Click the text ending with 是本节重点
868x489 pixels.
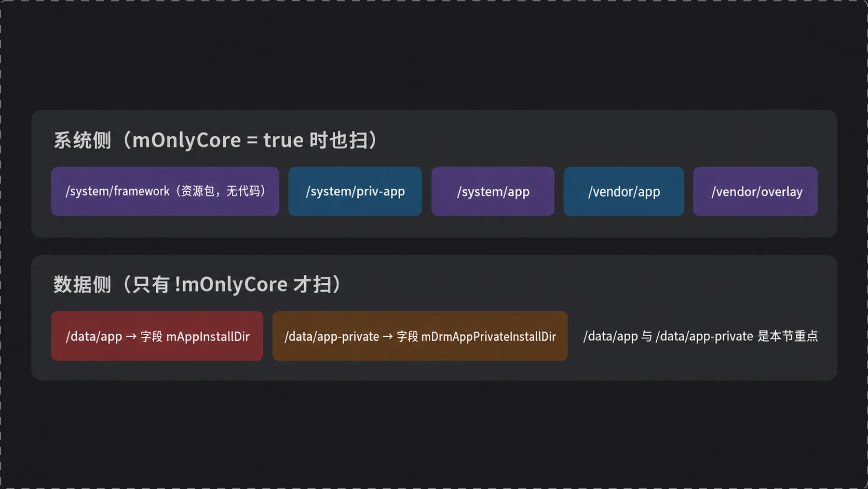click(x=700, y=336)
